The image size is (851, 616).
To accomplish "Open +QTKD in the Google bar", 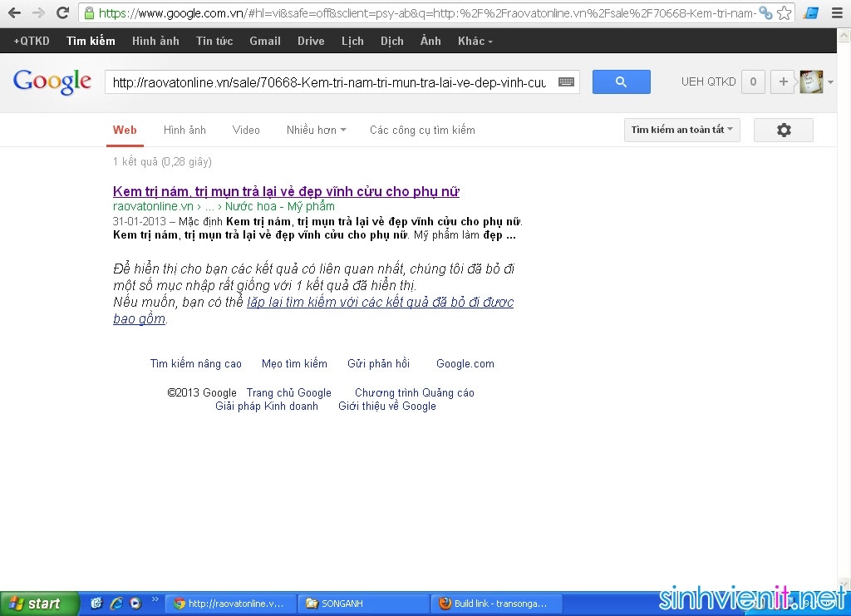I will click(x=32, y=42).
